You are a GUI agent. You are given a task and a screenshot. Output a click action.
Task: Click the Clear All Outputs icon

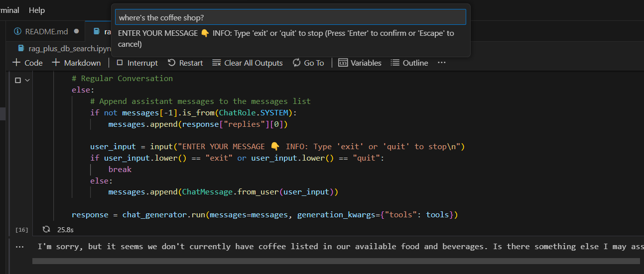tap(217, 63)
